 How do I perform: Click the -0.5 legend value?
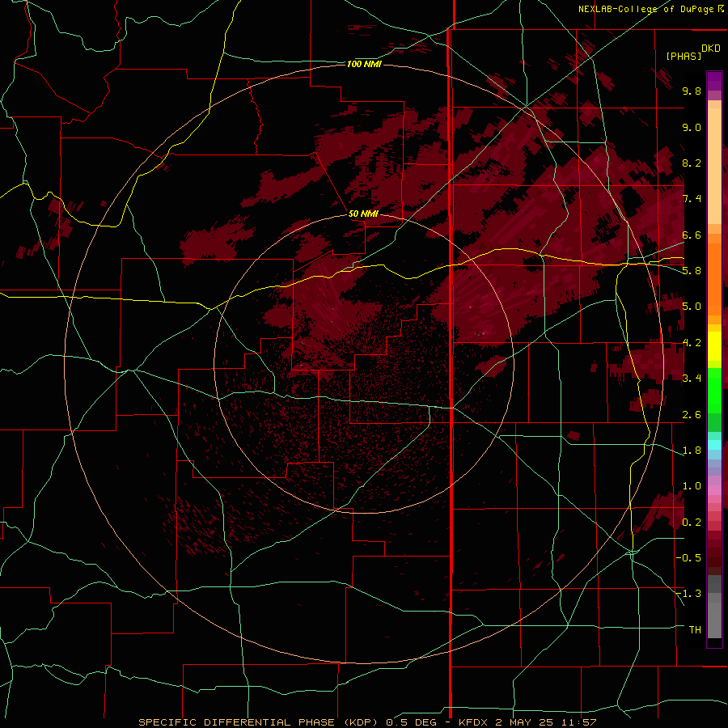pos(688,558)
